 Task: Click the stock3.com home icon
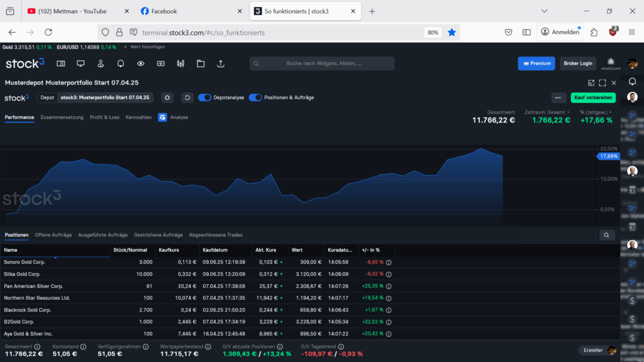[x=611, y=63]
